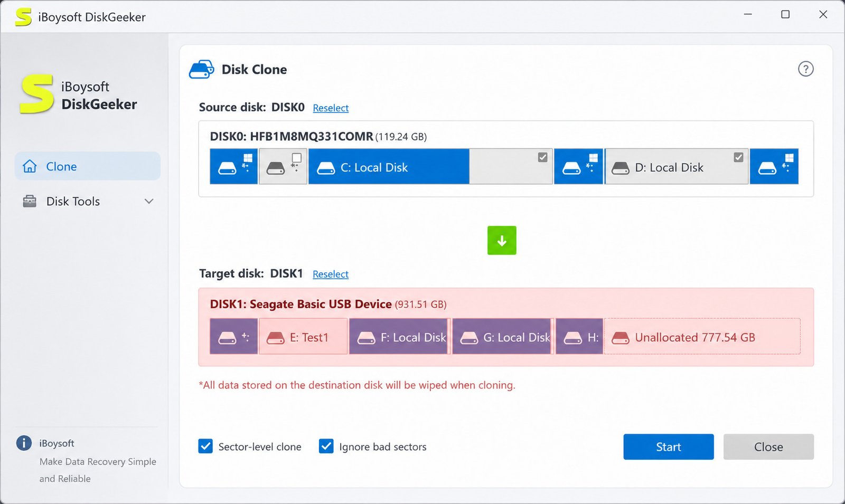Reselect the source disk
The image size is (845, 504).
click(x=331, y=108)
